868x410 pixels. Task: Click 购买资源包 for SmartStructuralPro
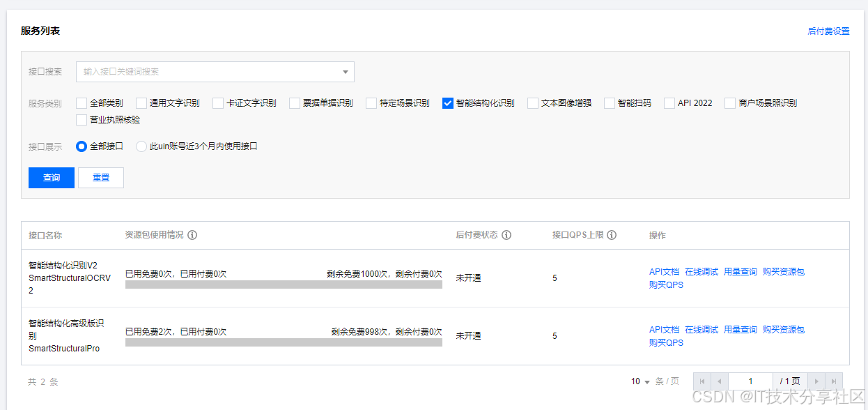(784, 330)
